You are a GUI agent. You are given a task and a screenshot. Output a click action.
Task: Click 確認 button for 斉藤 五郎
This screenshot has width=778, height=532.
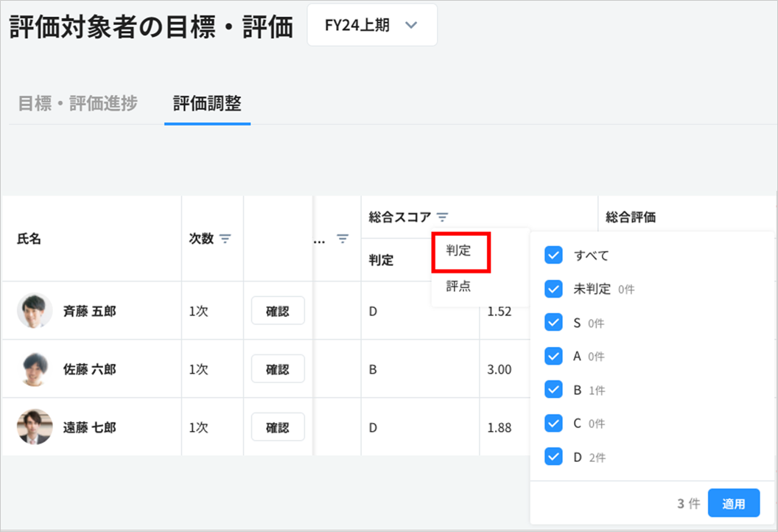pyautogui.click(x=278, y=311)
